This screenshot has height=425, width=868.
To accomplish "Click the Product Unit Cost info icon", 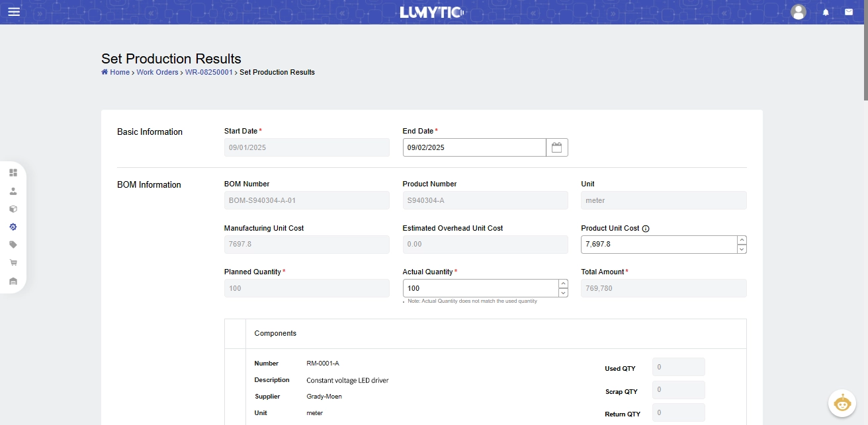I will pyautogui.click(x=646, y=229).
